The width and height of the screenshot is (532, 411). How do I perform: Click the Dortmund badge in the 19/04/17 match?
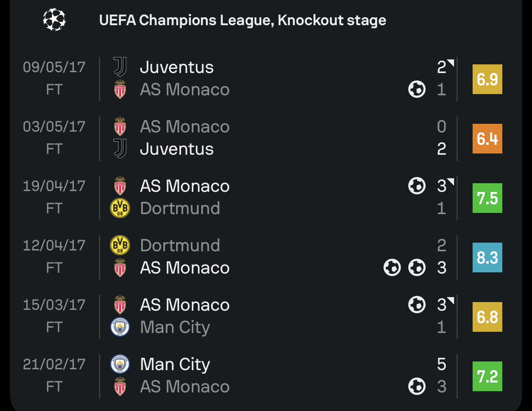(120, 208)
